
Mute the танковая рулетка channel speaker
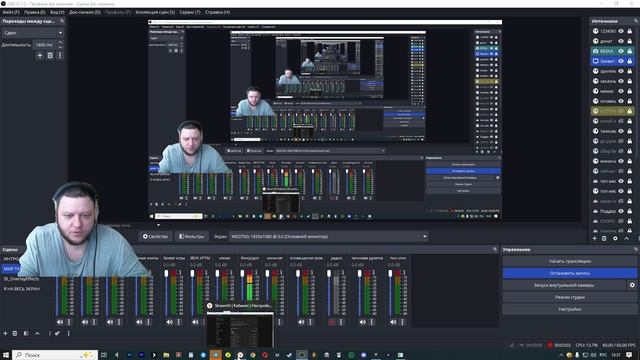coord(363,322)
